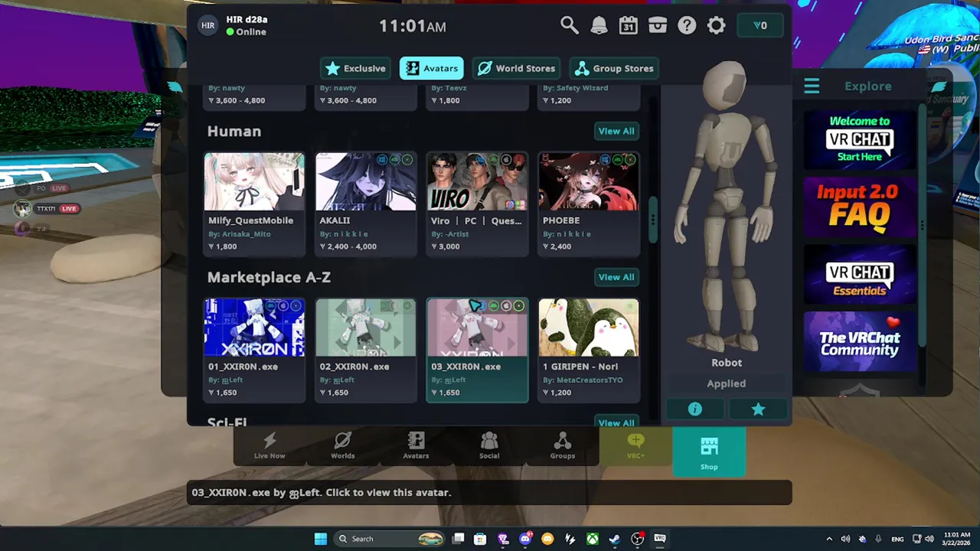Click the 'Explore' header of the side panel
The width and height of the screenshot is (980, 551).
[x=868, y=86]
